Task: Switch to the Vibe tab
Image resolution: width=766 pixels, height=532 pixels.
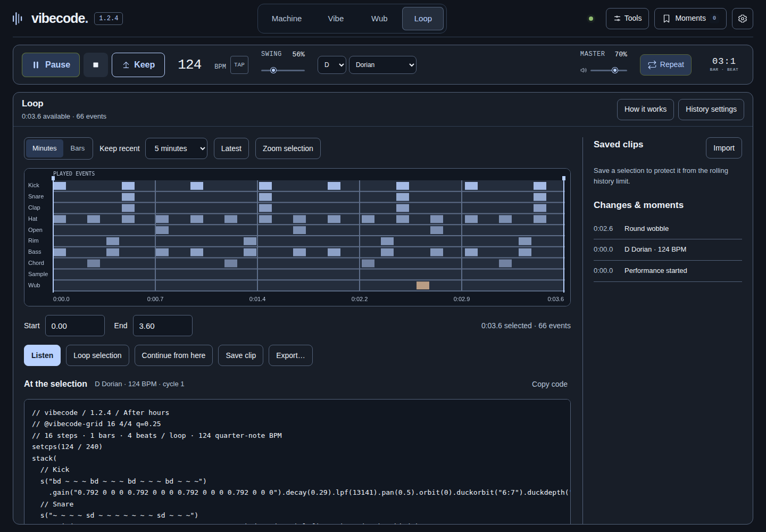Action: [x=336, y=19]
